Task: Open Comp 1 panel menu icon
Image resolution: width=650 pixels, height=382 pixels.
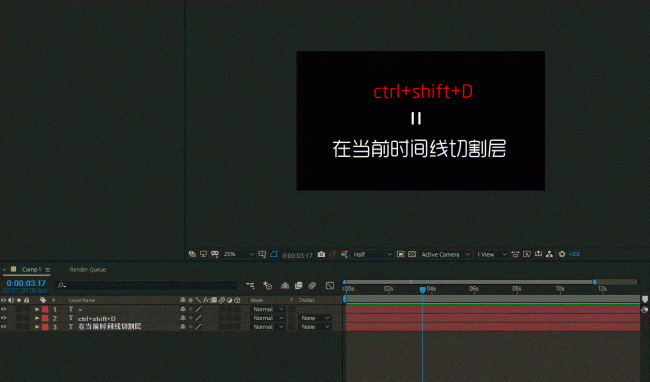Action: pos(48,270)
